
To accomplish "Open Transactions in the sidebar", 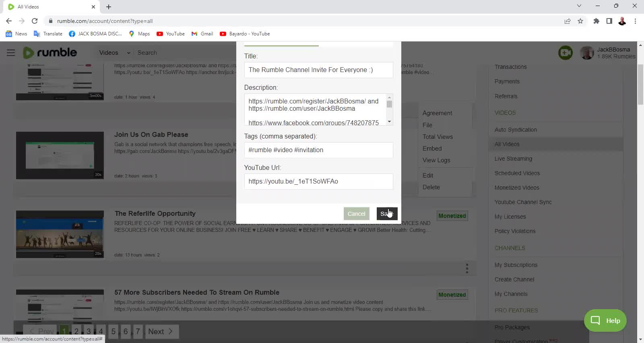I will [x=510, y=67].
